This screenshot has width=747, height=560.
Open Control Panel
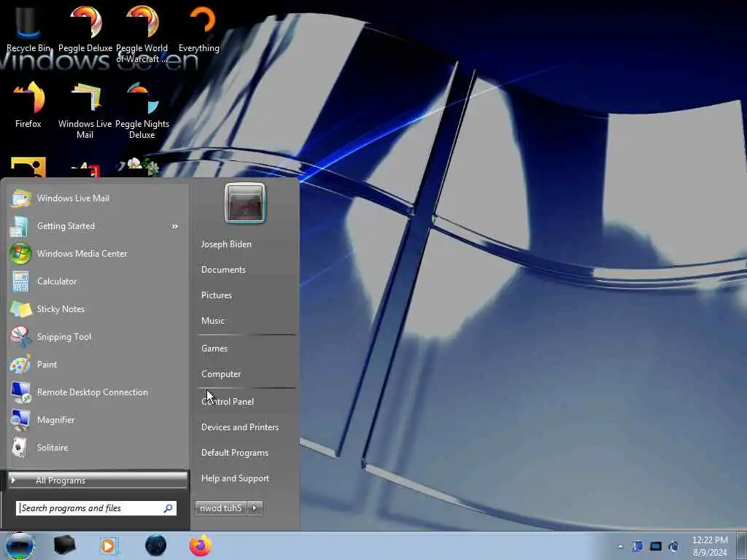(x=228, y=402)
